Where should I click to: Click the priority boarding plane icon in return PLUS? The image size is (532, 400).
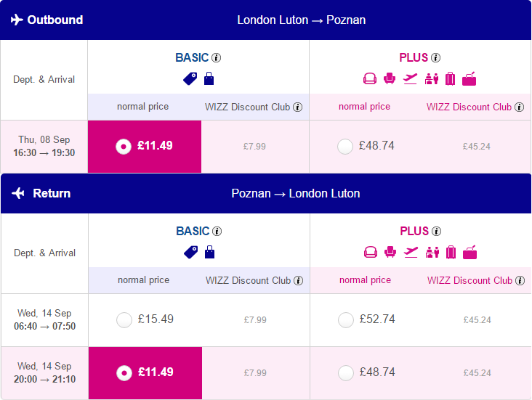click(411, 252)
